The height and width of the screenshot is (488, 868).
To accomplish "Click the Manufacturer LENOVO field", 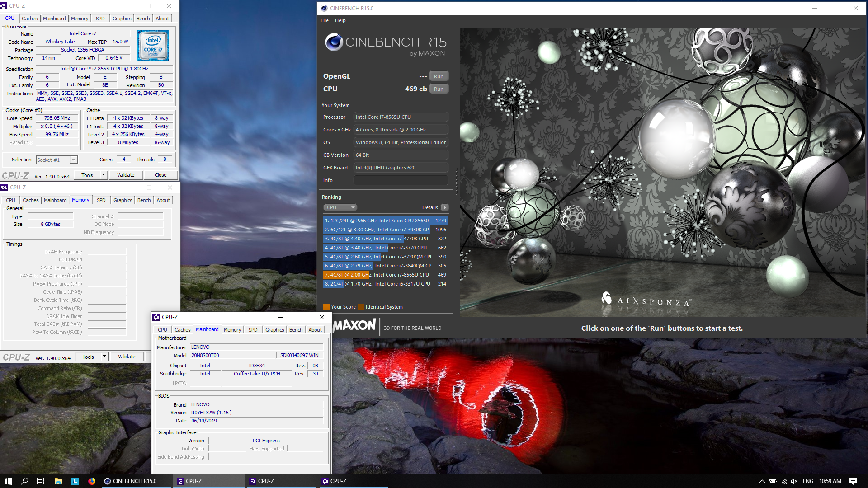I will pos(257,347).
